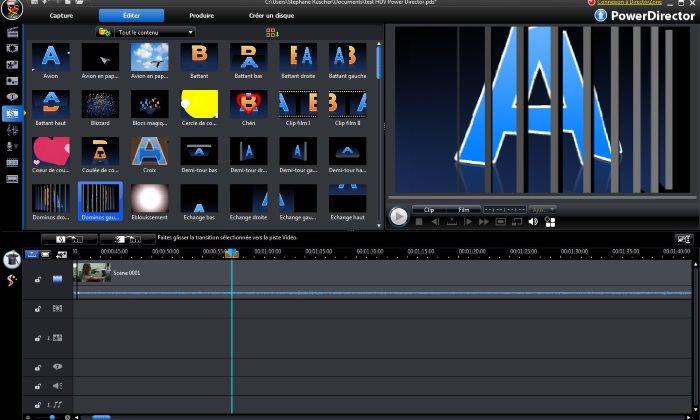Click the library view options icon
Viewport: 700px width, 420px height.
271,32
